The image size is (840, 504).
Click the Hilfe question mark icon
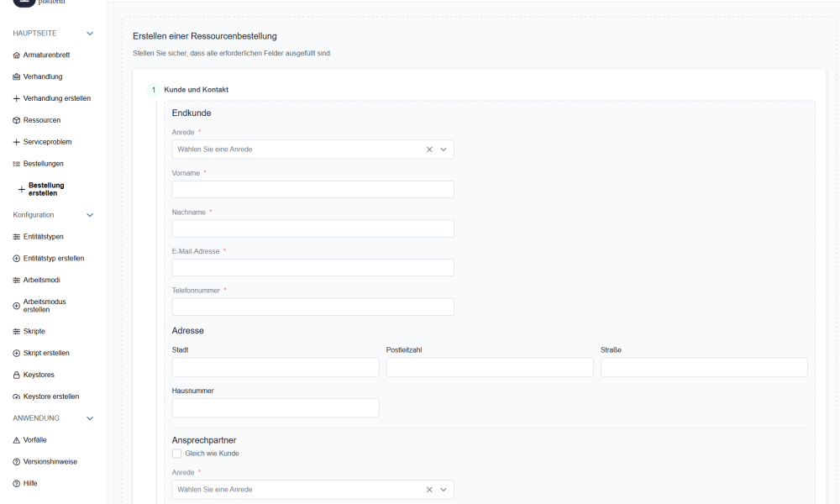[16, 484]
